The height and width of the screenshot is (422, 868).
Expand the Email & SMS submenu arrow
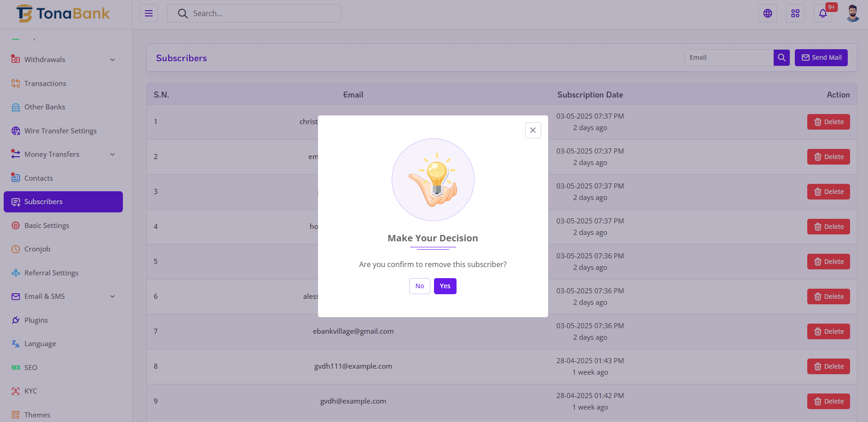coord(113,297)
